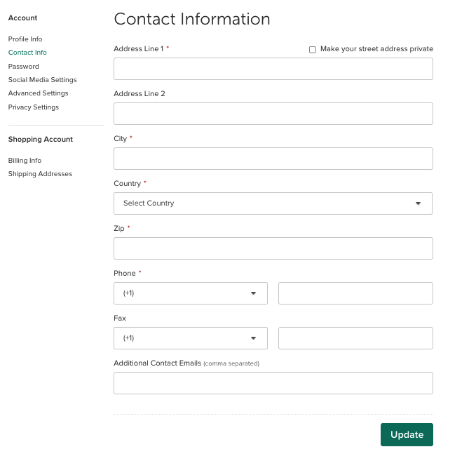The height and width of the screenshot is (468, 476).
Task: Click the Country dropdown arrow icon
Action: coord(418,203)
